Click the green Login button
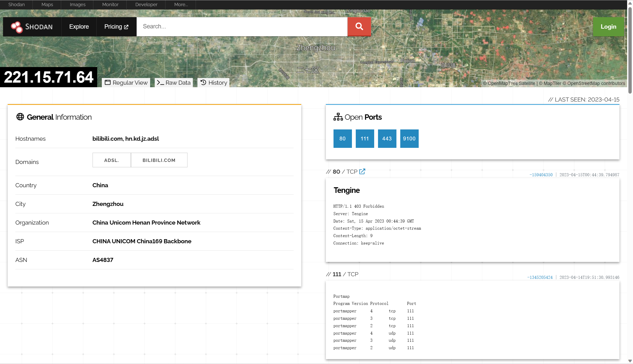 [x=608, y=27]
